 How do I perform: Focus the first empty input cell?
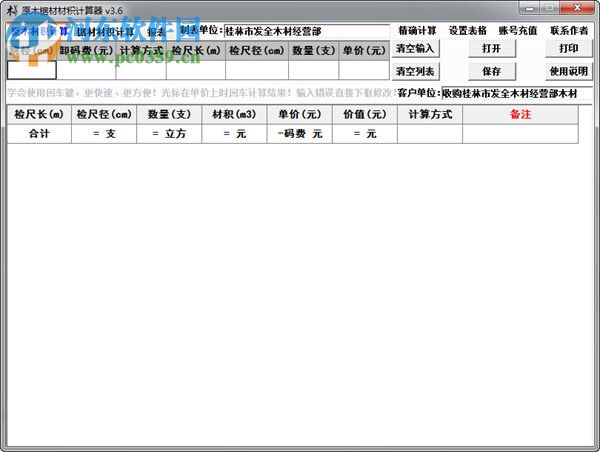click(32, 70)
